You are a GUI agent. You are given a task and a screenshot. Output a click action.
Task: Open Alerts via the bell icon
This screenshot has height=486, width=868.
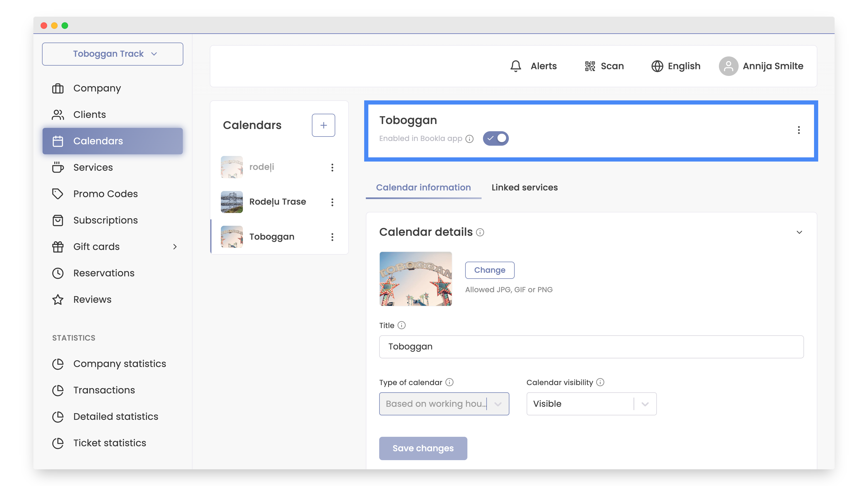pos(515,66)
